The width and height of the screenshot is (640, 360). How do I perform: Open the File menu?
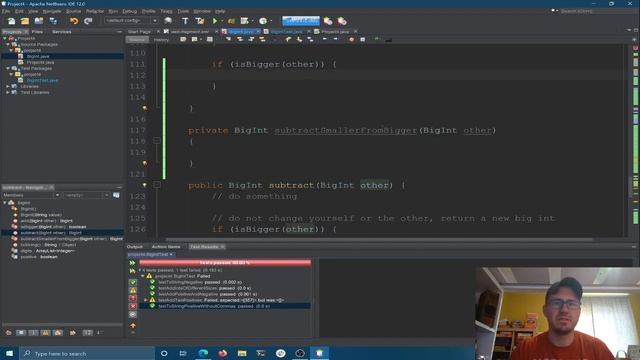point(6,11)
